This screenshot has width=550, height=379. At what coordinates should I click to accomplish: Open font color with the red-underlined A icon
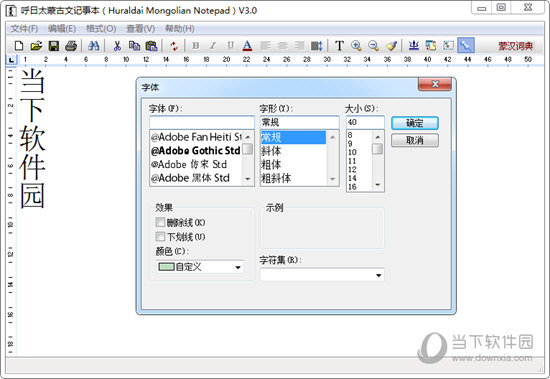click(247, 46)
